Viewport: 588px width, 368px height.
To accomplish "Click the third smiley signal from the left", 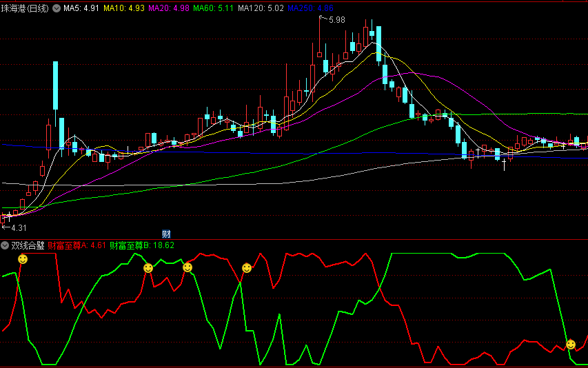I will click(187, 267).
